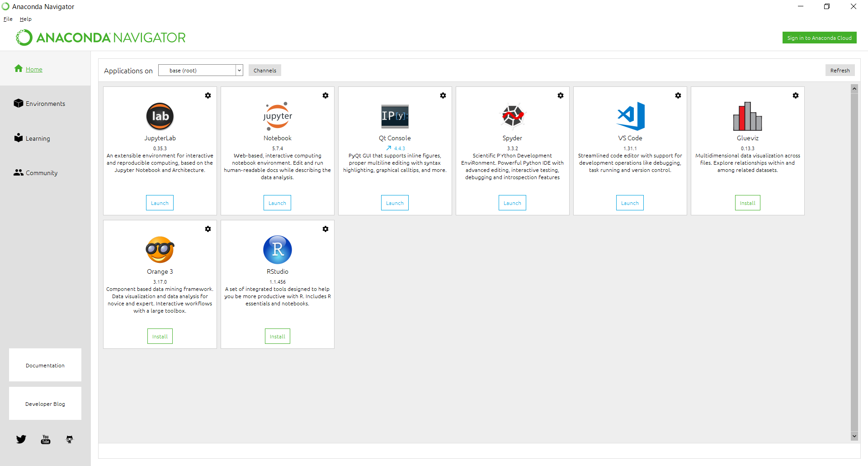Click Spyder version 3.3.2 text

[513, 148]
